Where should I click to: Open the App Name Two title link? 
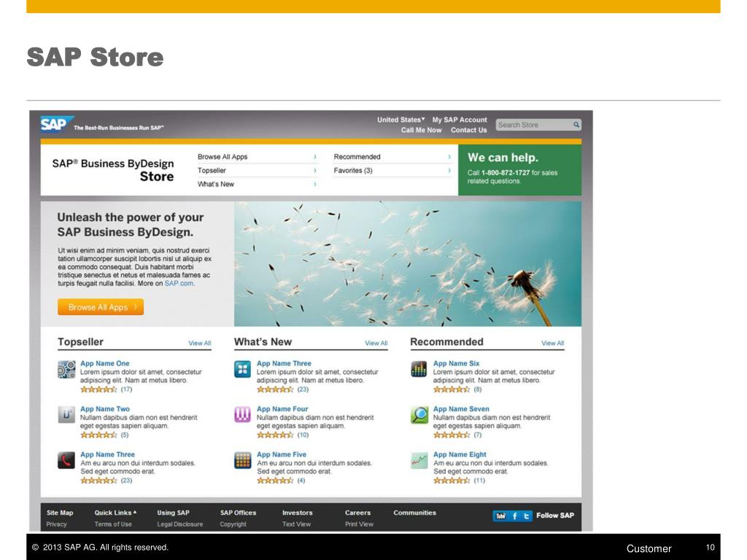[x=105, y=409]
